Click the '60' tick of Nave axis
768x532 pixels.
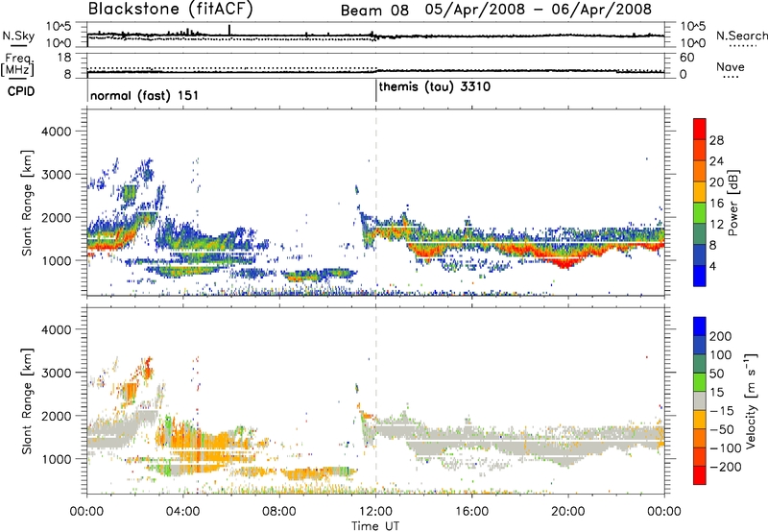tap(686, 58)
